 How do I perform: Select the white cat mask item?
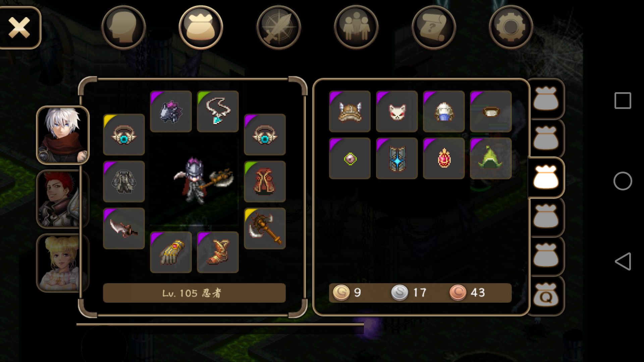click(397, 111)
